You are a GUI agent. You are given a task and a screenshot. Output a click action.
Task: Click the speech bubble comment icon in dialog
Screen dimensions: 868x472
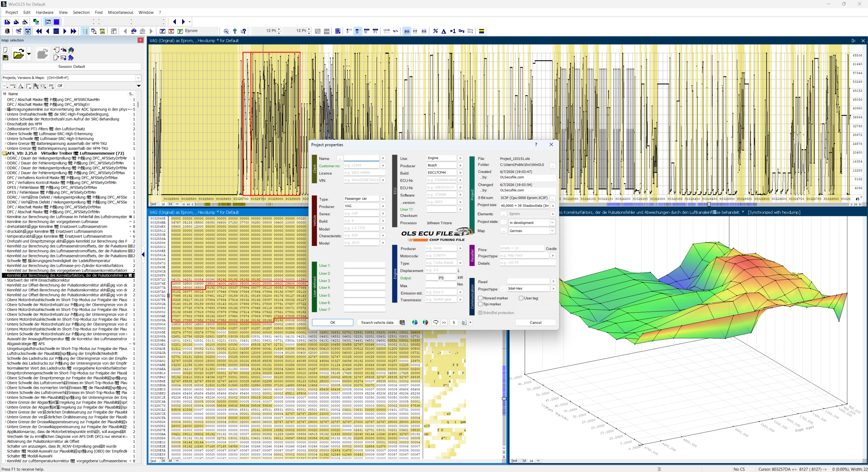[x=436, y=322]
